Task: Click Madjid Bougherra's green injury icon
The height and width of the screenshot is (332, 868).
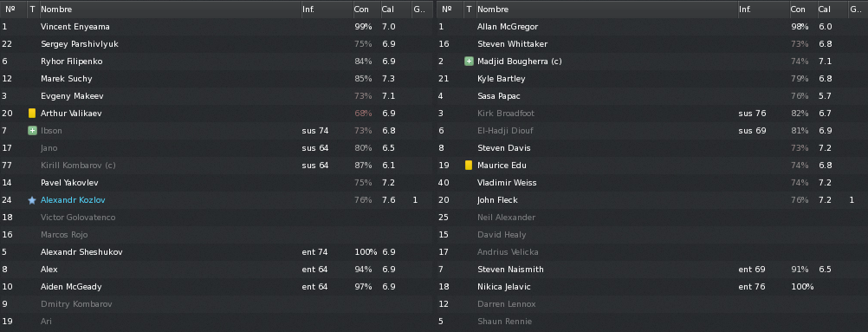Action: [469, 62]
